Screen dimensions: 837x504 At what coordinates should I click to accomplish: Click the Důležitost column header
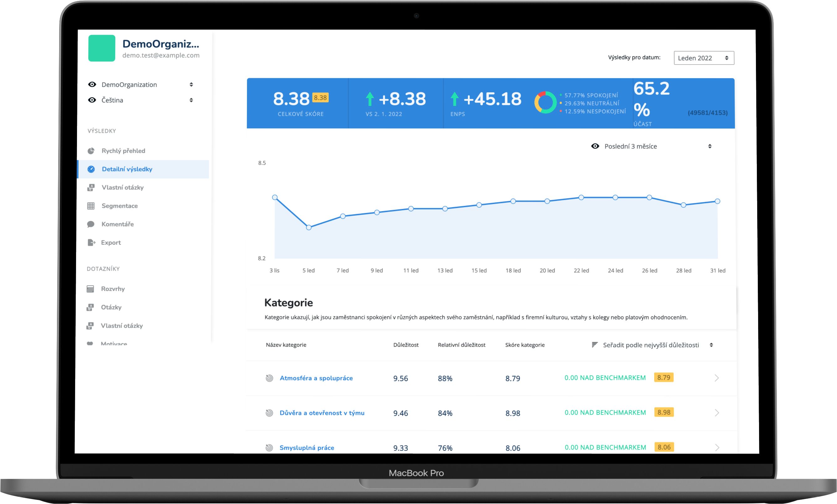tap(406, 345)
